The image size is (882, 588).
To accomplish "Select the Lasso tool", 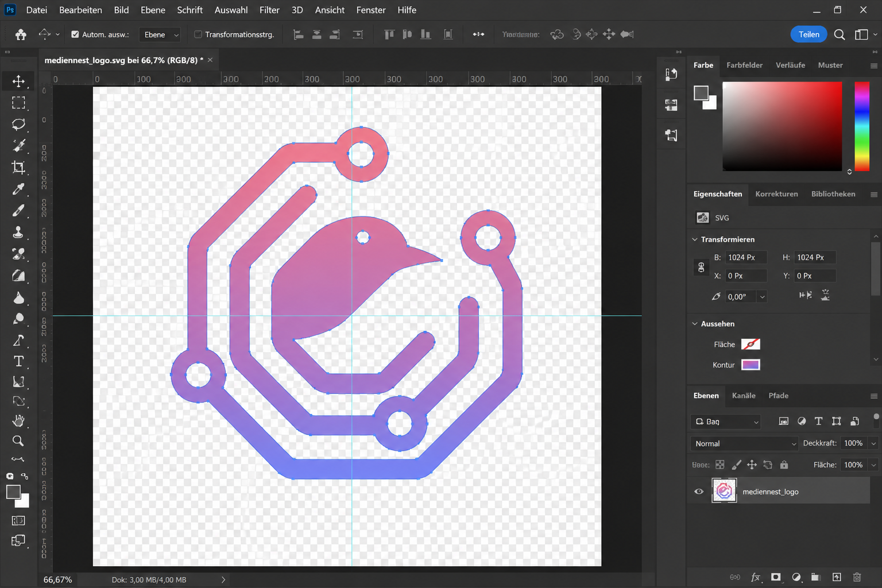I will pyautogui.click(x=18, y=124).
